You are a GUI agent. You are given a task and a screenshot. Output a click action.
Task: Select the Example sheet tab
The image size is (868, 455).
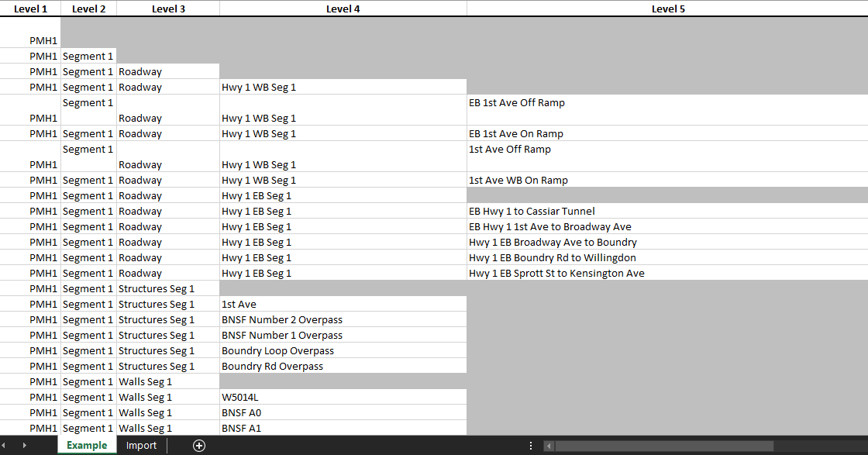point(87,446)
